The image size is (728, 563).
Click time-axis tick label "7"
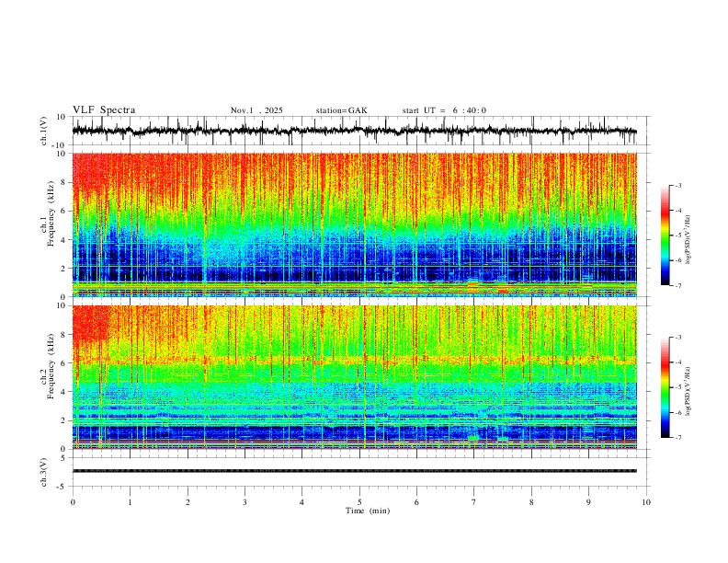pos(474,502)
